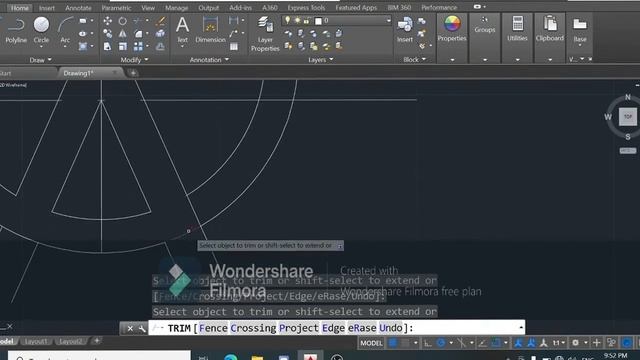Viewport: 640px width, 360px height.
Task: Choose the Fence option in command line
Action: 213,328
